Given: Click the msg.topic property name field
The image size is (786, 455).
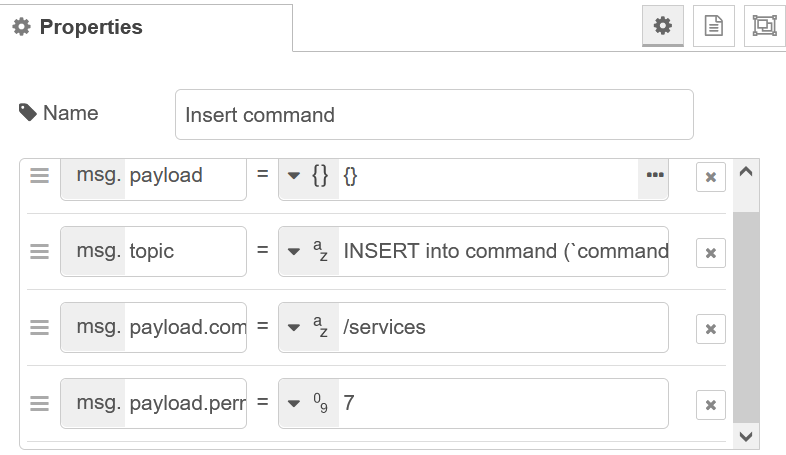Looking at the screenshot, I should pyautogui.click(x=185, y=252).
